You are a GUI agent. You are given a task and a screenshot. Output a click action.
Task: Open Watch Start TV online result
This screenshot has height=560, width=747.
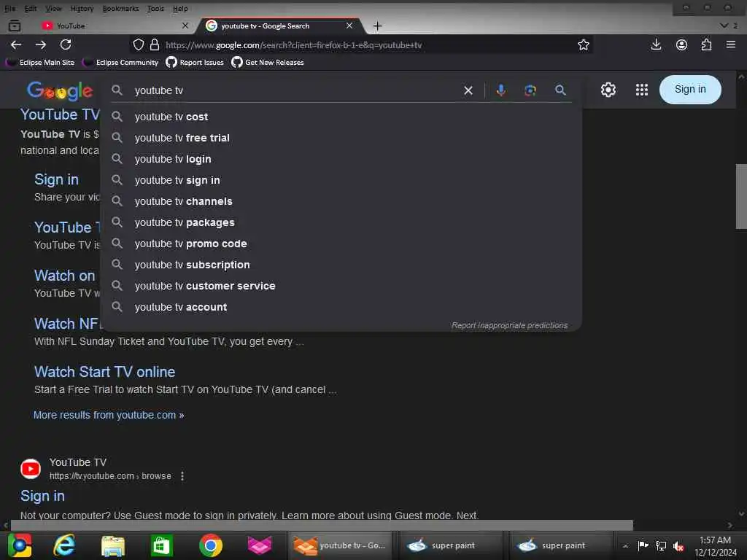(x=105, y=372)
